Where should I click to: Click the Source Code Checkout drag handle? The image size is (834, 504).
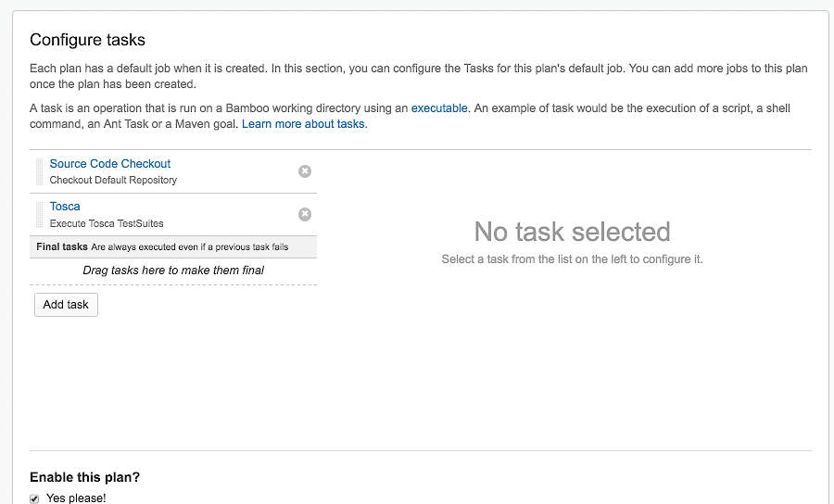click(x=40, y=171)
